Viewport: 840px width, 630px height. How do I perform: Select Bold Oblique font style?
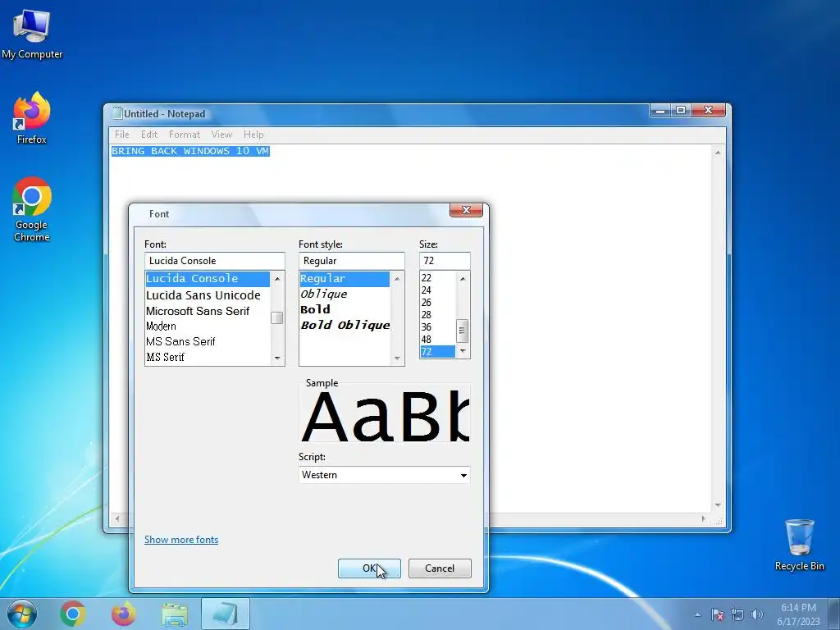pyautogui.click(x=345, y=325)
